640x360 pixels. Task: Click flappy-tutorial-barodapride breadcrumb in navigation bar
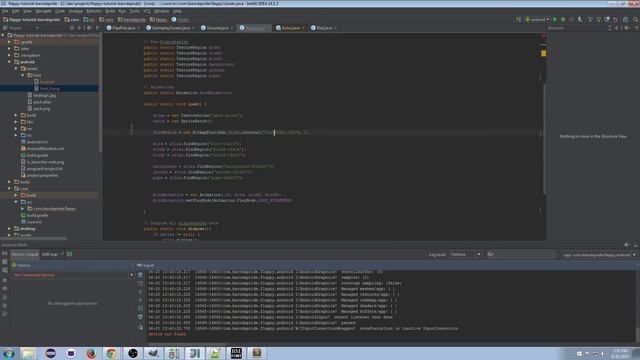point(31,19)
